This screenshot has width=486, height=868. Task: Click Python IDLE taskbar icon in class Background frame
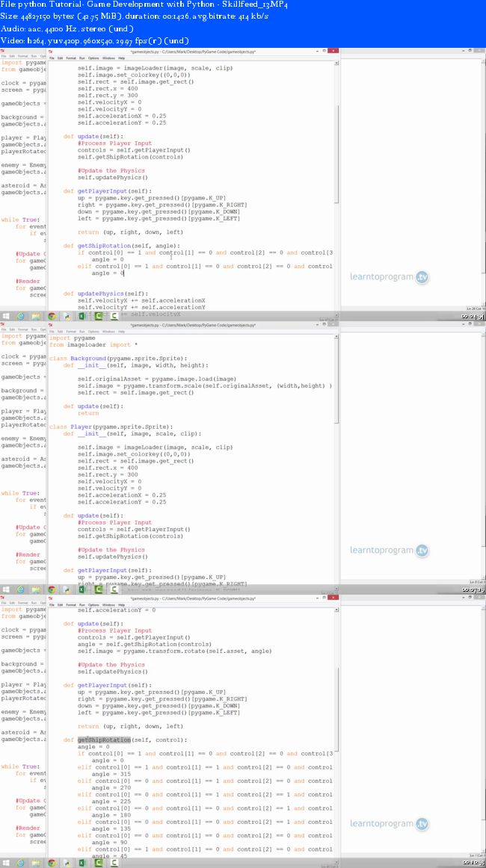click(67, 589)
